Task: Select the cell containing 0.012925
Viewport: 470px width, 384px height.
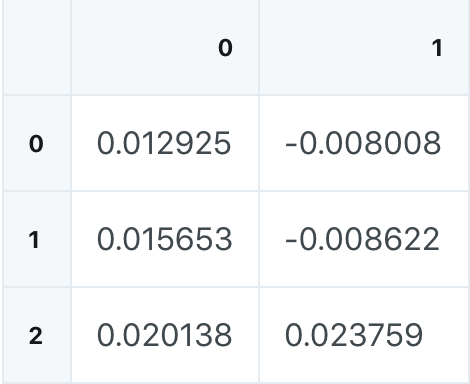Action: pos(165,143)
